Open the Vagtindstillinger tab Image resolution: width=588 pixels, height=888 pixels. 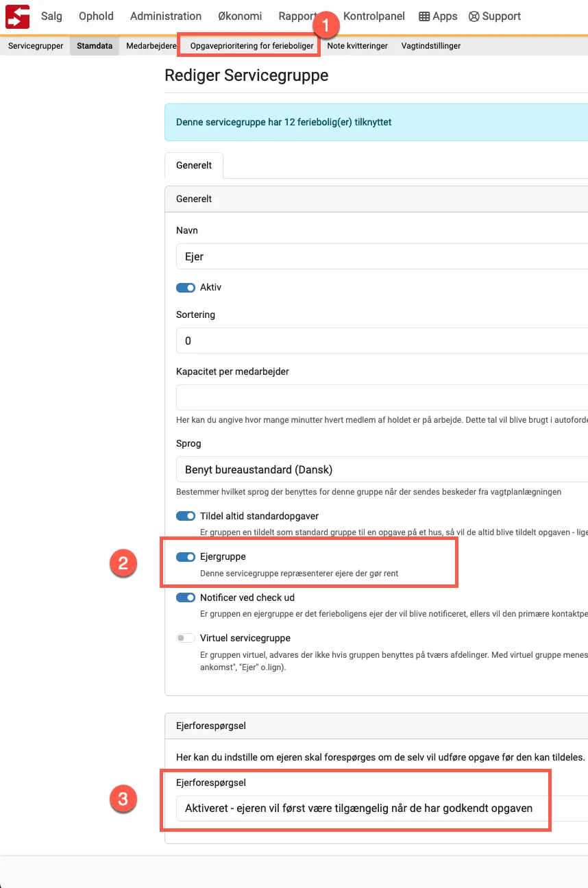430,46
